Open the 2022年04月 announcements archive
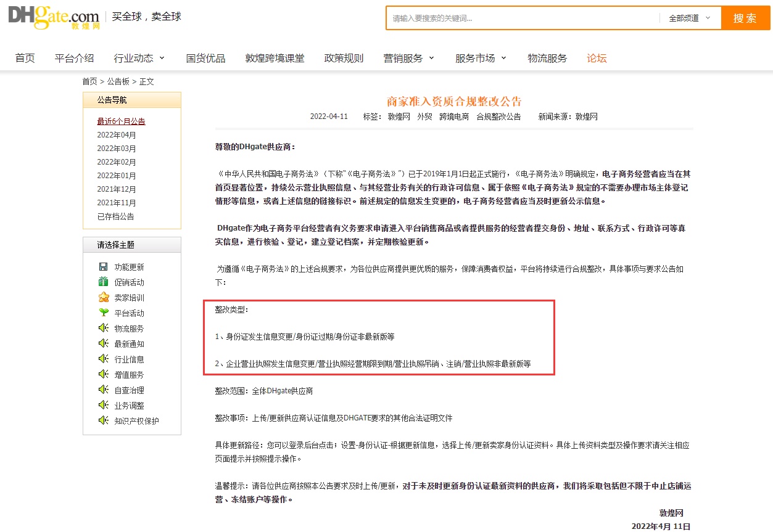Viewport: 773px width, 532px height. [x=117, y=135]
